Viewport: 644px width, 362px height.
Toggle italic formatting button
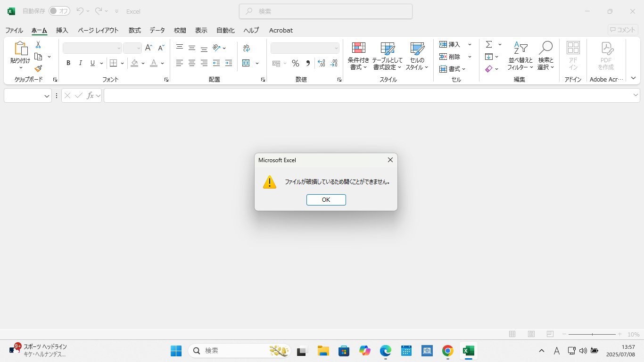[81, 63]
